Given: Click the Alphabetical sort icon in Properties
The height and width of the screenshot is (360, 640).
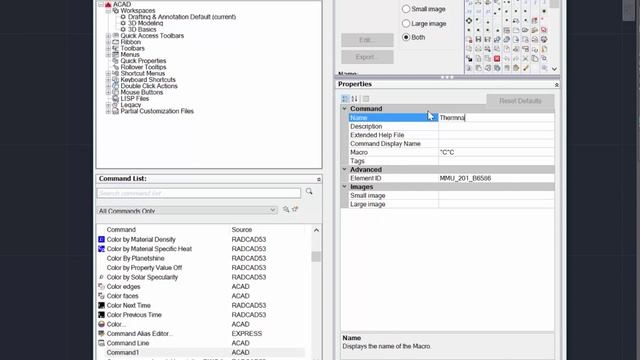Looking at the screenshot, I should tap(355, 99).
